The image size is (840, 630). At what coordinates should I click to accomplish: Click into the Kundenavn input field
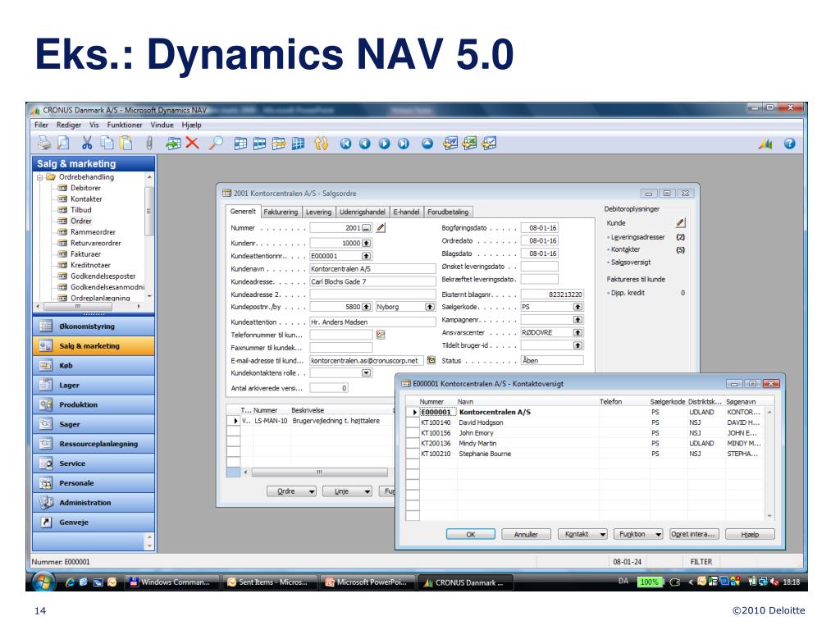click(x=373, y=268)
